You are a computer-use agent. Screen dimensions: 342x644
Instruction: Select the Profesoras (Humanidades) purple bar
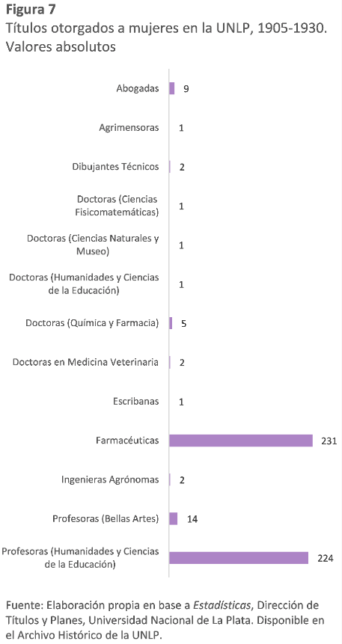[239, 558]
